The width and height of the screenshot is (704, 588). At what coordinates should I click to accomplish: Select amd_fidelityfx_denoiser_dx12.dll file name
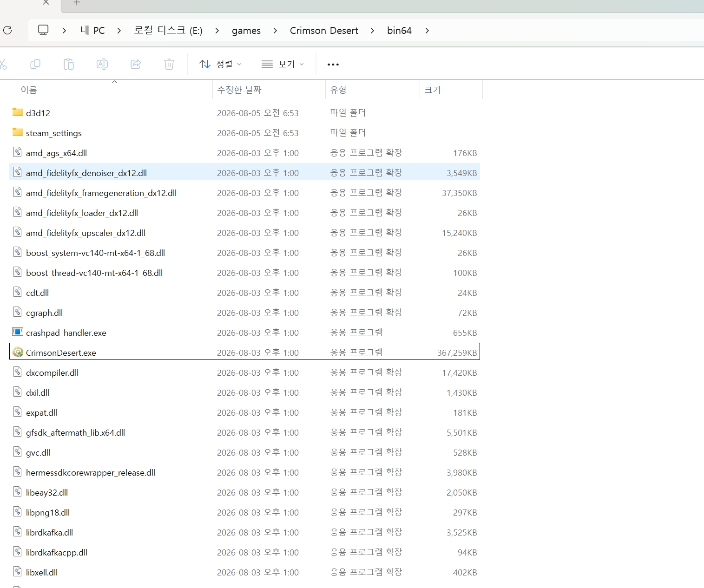click(x=86, y=173)
